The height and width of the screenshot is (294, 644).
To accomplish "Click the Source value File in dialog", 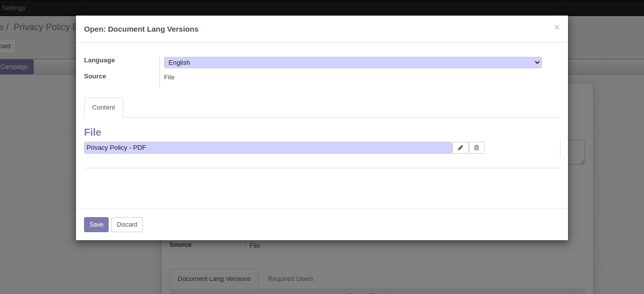I will (x=169, y=77).
